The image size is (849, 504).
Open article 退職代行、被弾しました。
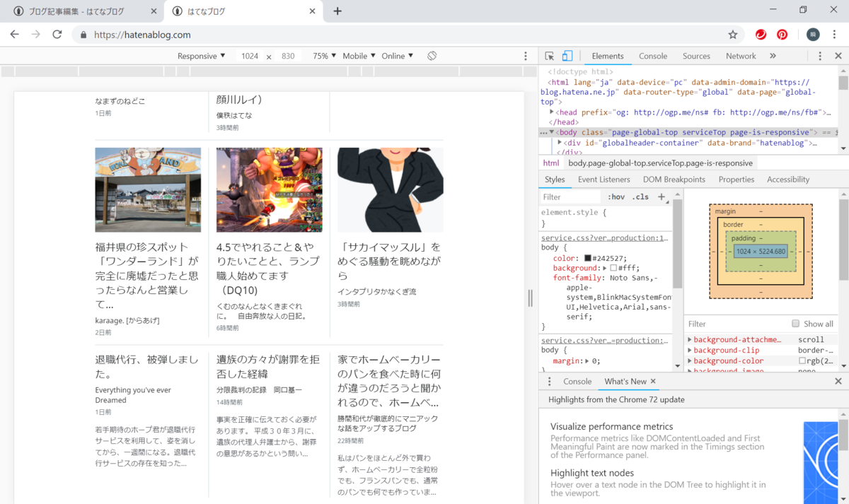point(147,366)
